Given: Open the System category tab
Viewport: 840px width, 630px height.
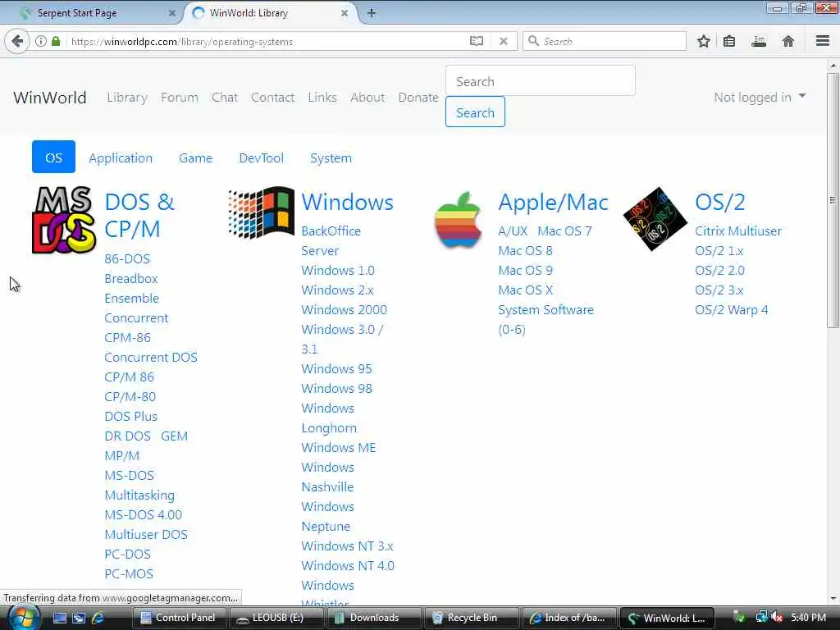Looking at the screenshot, I should click(x=331, y=157).
